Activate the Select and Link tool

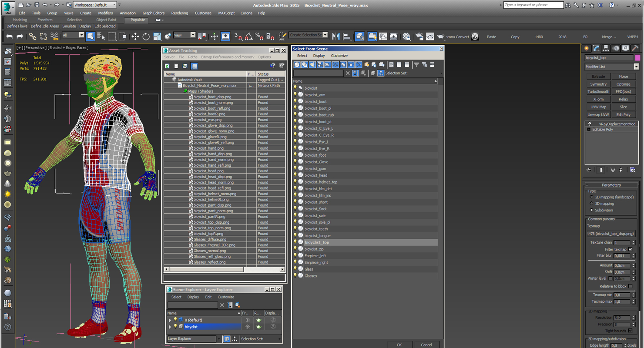33,37
